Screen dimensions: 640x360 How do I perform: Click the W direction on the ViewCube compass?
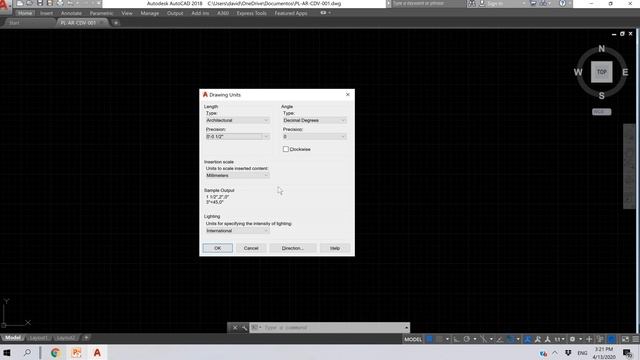click(578, 72)
